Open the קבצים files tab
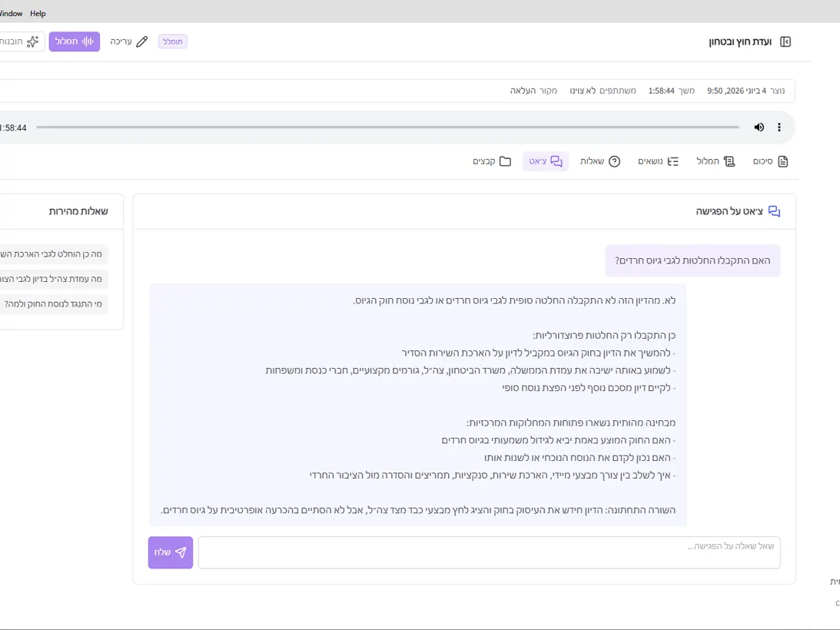The height and width of the screenshot is (630, 840). (x=492, y=161)
